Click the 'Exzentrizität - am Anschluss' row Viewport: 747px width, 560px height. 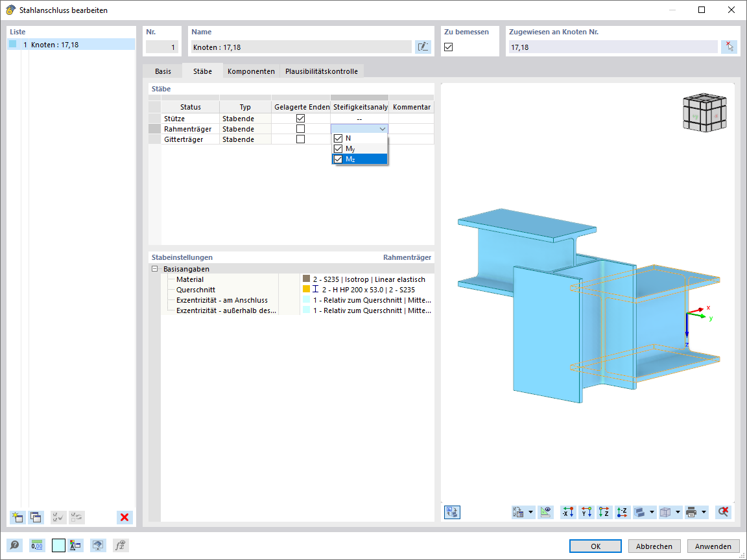tap(298, 300)
